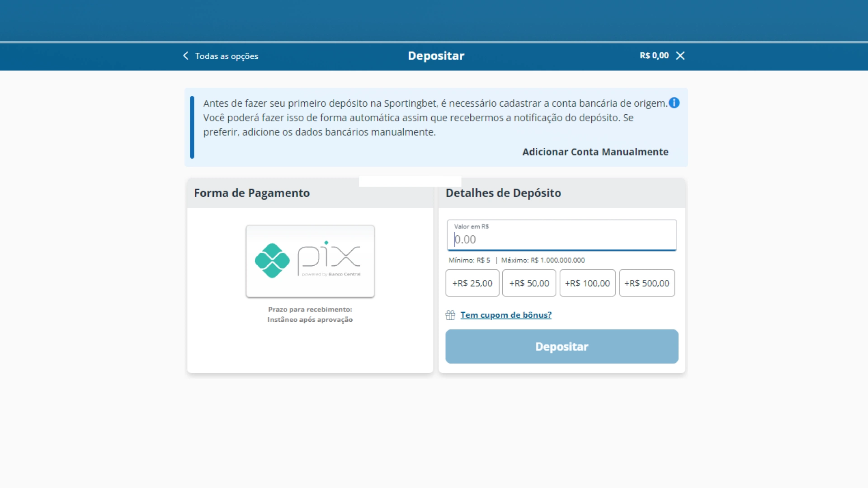Click the Depositar title in header
Viewport: 868px width, 488px height.
pyautogui.click(x=436, y=56)
